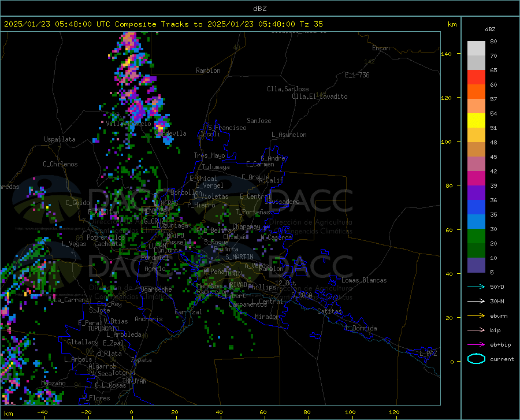Click the white 30HM arrow icon
Image resolution: width=520 pixels, height=420 pixels.
476,302
